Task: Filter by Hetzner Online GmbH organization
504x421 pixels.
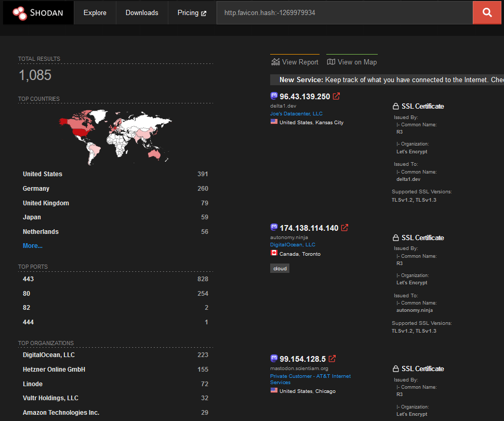Action: pyautogui.click(x=54, y=370)
